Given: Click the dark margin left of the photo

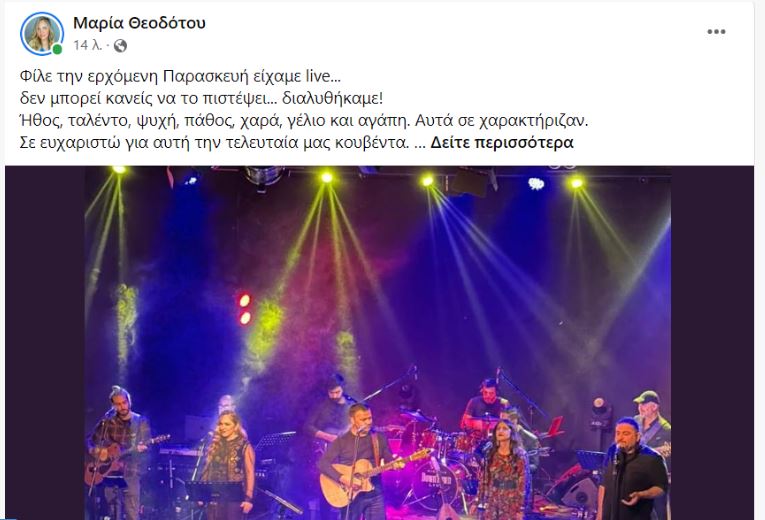Looking at the screenshot, I should point(45,343).
